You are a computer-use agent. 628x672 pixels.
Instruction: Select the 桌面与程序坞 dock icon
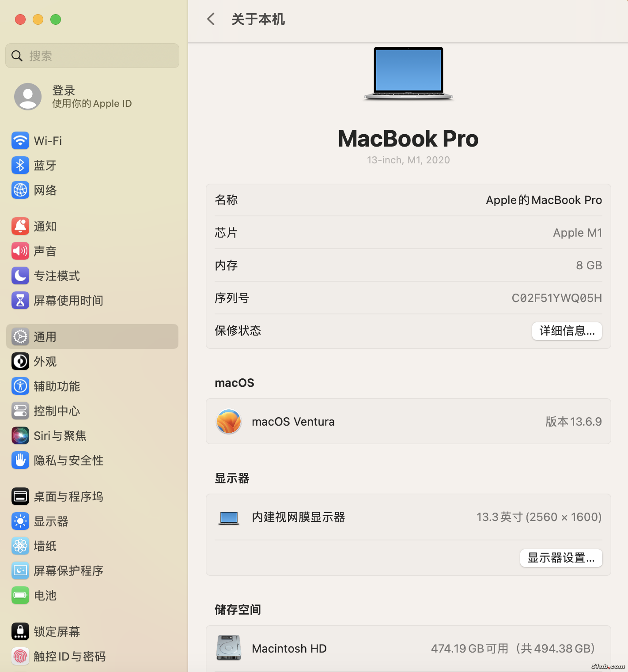[x=20, y=497]
